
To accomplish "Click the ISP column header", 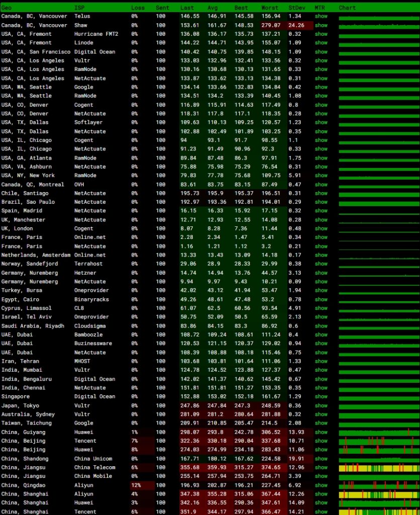I will pos(79,8).
